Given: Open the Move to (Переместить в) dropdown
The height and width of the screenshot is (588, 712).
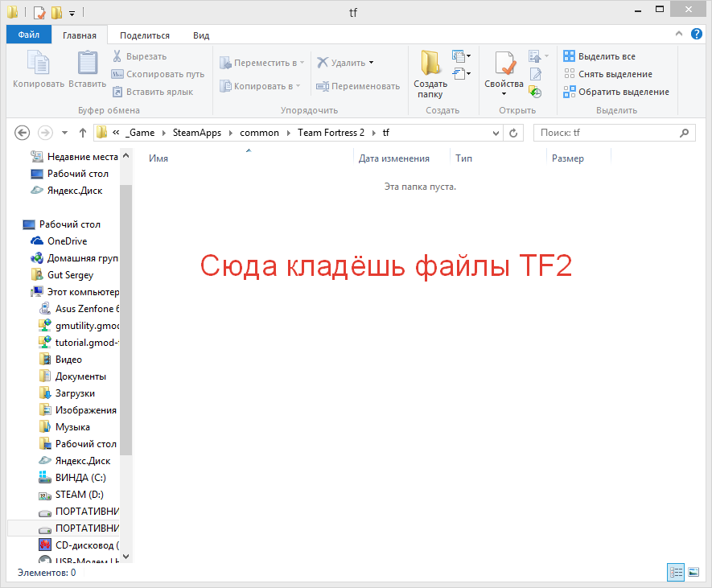Looking at the screenshot, I should pos(262,63).
